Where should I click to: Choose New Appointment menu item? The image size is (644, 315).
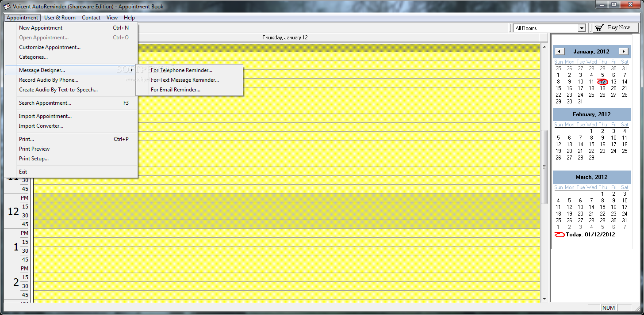point(71,28)
